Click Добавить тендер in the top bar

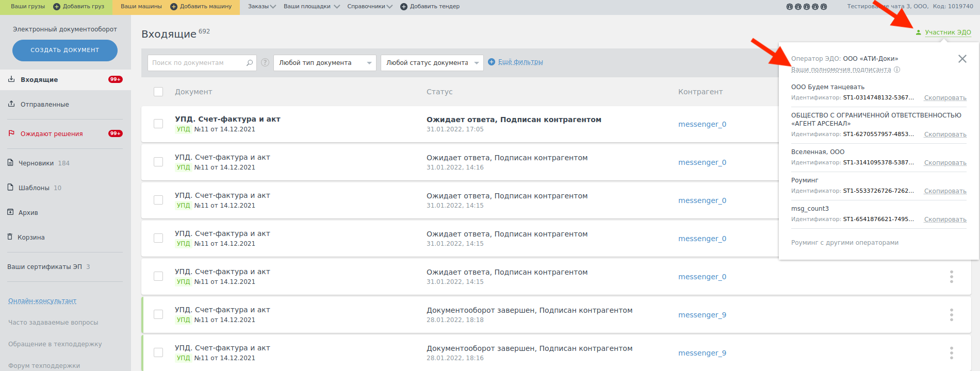click(x=435, y=7)
